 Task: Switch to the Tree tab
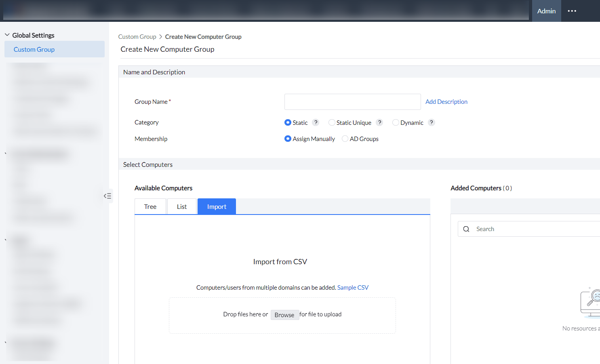150,206
